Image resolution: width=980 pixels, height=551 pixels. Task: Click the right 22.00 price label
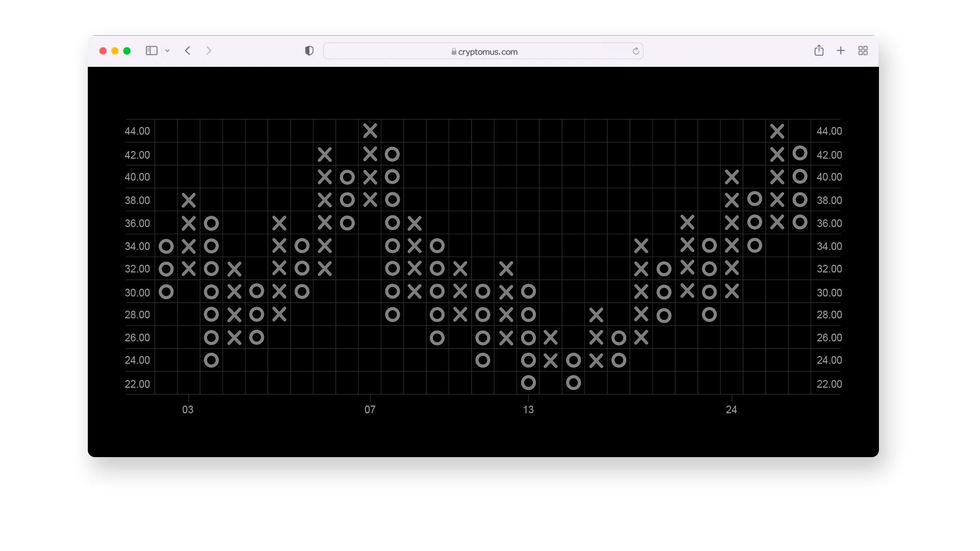[829, 384]
